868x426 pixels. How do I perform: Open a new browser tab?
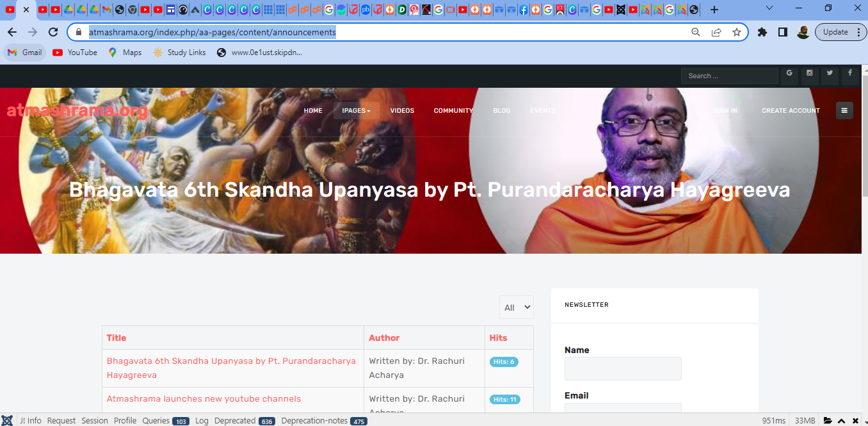(714, 10)
